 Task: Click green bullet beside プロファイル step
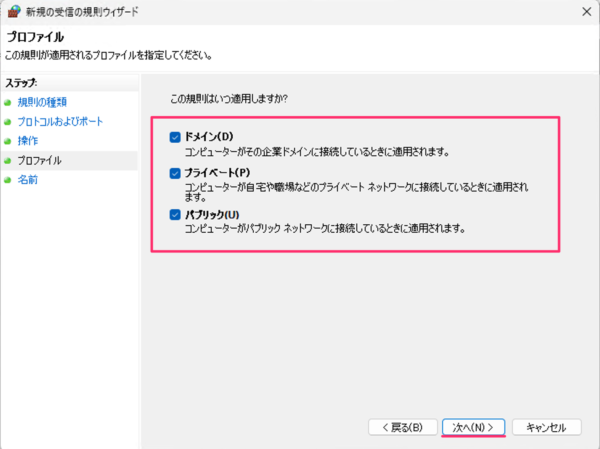point(8,161)
